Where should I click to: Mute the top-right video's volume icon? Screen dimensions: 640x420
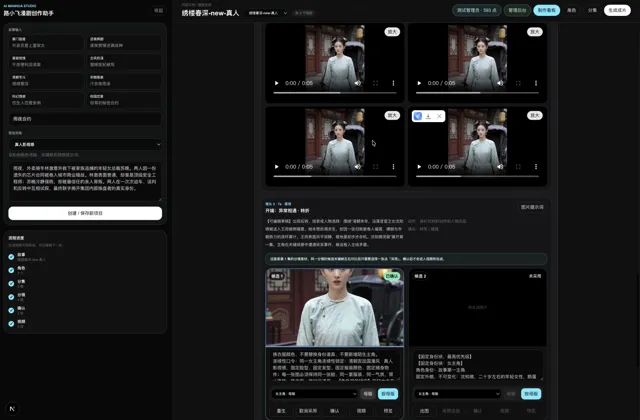click(x=500, y=83)
